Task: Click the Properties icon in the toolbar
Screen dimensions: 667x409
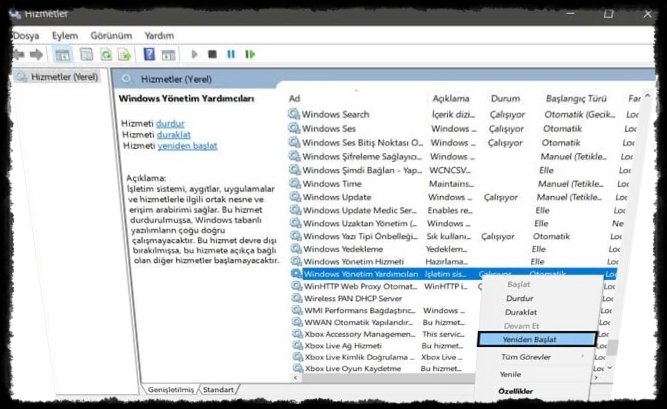Action: coord(86,54)
